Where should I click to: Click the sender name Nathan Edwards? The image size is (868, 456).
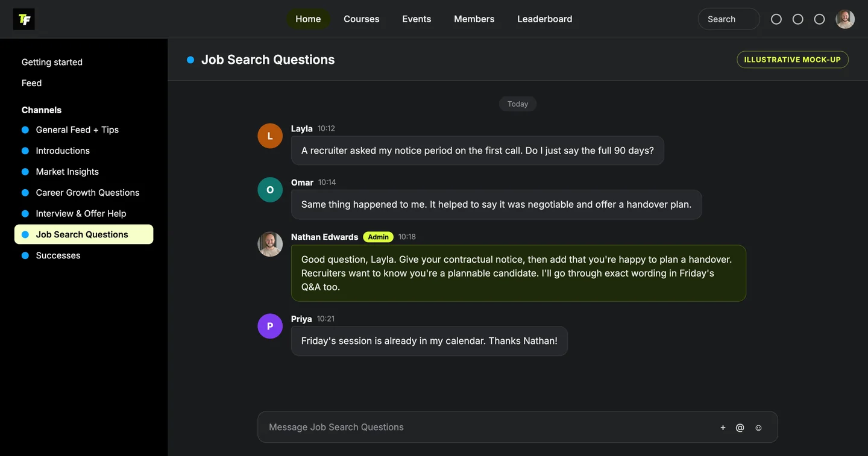[324, 237]
